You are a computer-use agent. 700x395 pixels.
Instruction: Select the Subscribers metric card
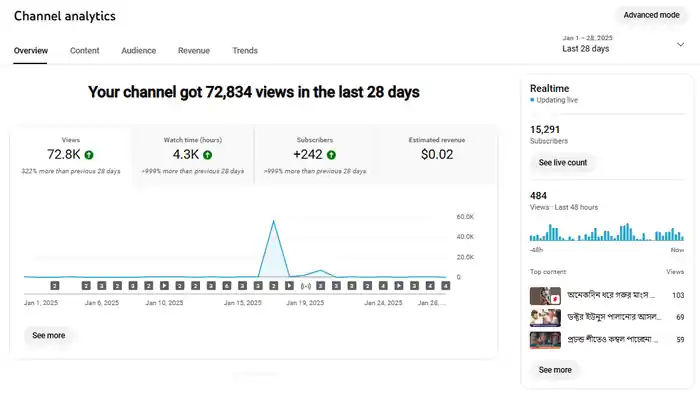[x=315, y=155]
